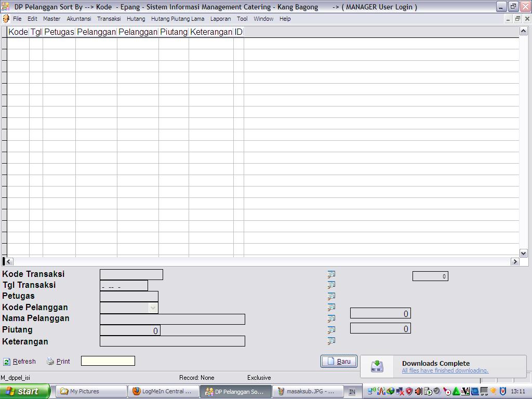532x399 pixels.
Task: Open the Hutang Piutang Lama menu
Action: [x=177, y=19]
